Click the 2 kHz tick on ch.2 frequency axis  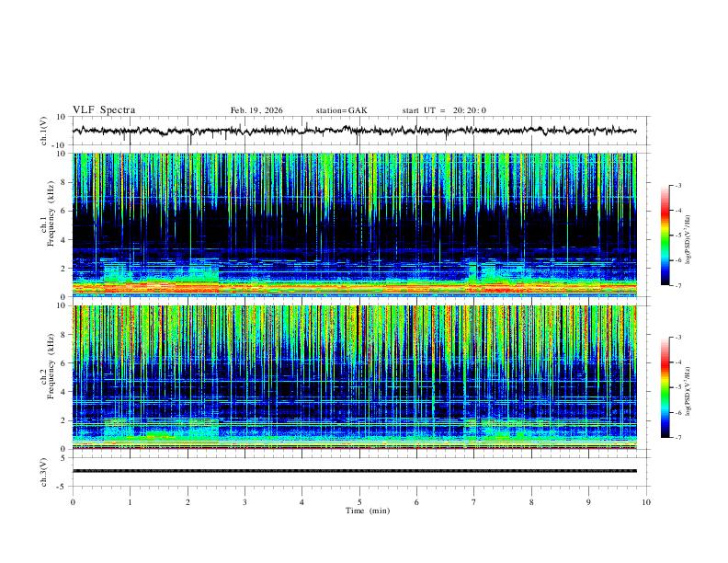(x=63, y=420)
